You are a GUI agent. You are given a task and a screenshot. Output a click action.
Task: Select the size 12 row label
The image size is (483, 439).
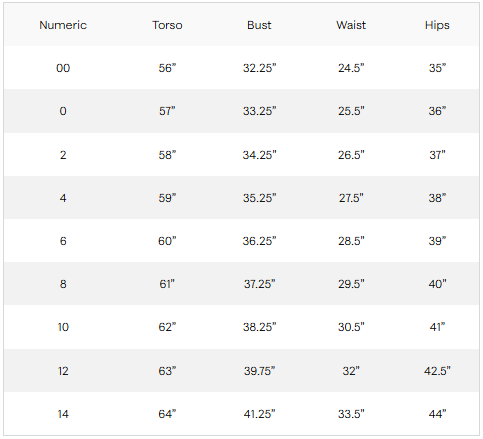click(x=63, y=371)
